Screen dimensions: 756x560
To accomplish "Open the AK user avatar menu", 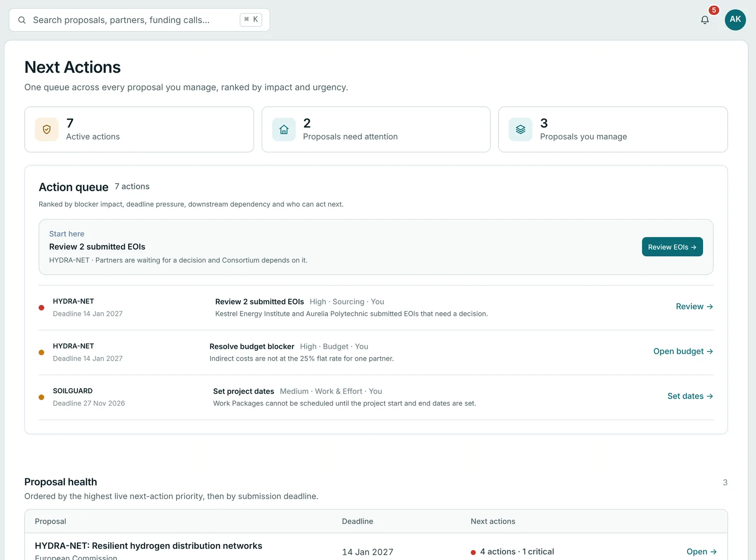I will point(735,19).
